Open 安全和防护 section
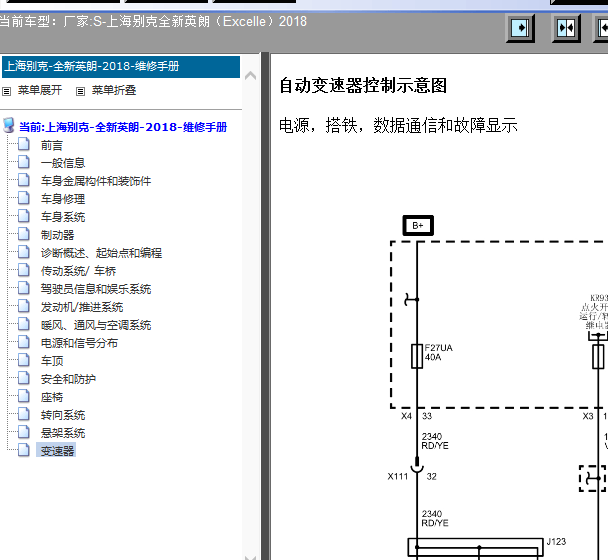 coord(68,379)
